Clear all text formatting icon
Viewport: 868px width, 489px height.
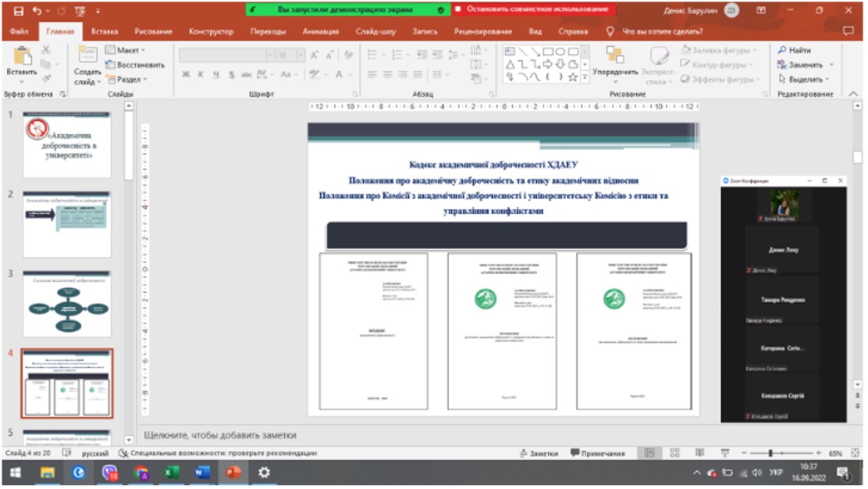coord(349,55)
